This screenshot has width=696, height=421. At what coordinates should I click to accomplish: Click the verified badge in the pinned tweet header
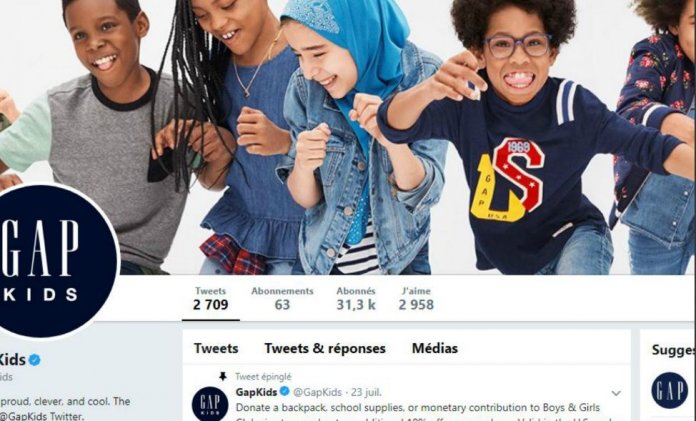pyautogui.click(x=285, y=392)
